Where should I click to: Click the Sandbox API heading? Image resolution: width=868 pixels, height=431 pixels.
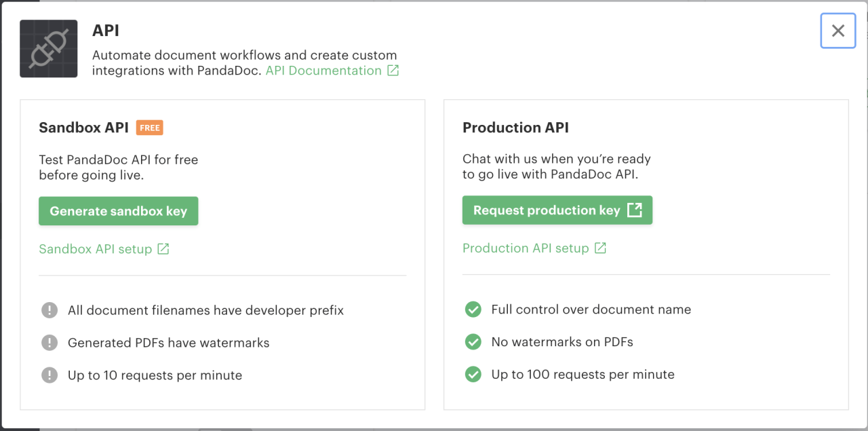point(84,128)
